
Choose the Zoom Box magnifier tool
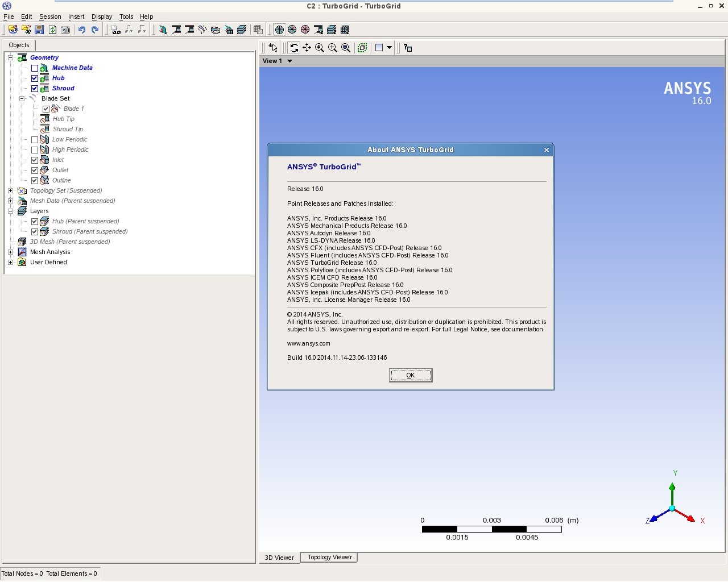coord(333,48)
